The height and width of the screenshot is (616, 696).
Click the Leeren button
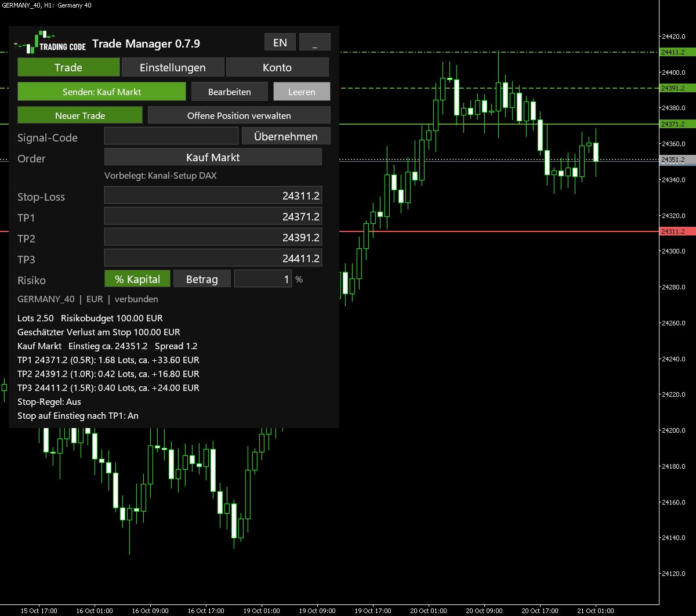coord(302,92)
